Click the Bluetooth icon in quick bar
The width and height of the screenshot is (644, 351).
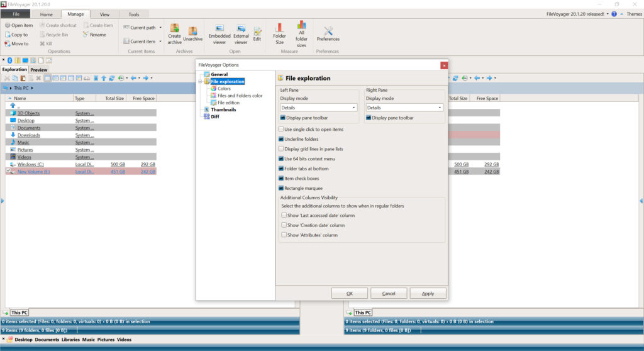(10, 60)
